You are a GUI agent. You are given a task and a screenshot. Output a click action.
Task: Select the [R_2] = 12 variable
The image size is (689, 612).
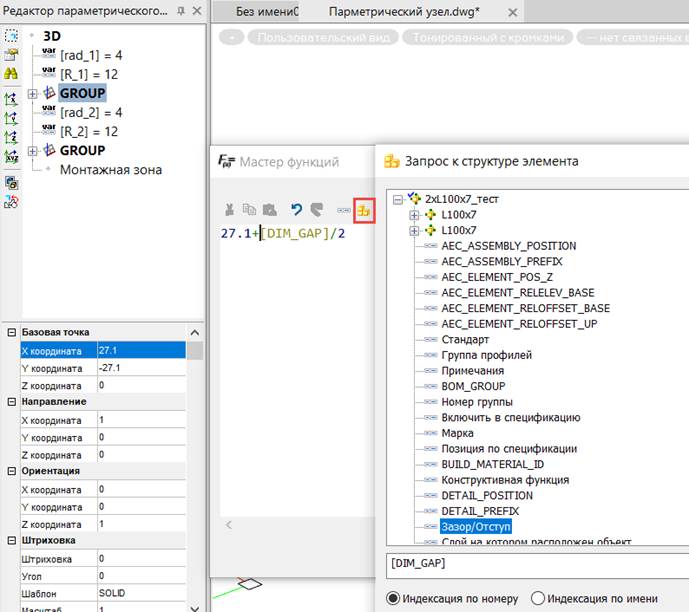tap(89, 131)
